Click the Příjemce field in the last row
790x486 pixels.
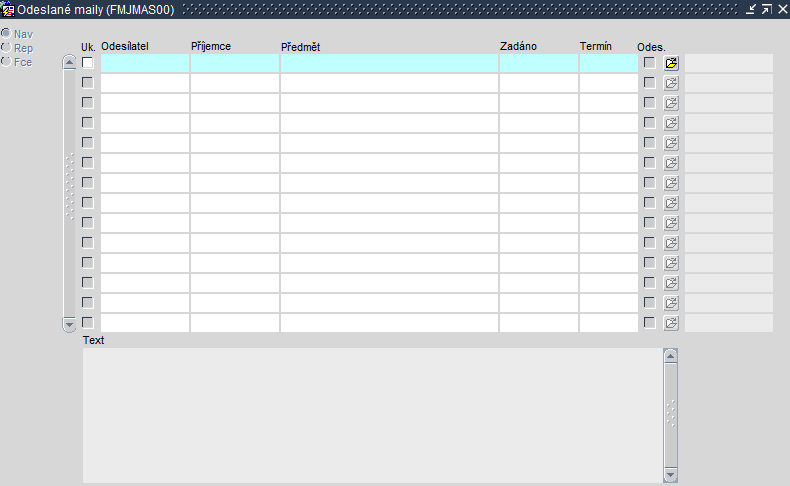point(235,323)
